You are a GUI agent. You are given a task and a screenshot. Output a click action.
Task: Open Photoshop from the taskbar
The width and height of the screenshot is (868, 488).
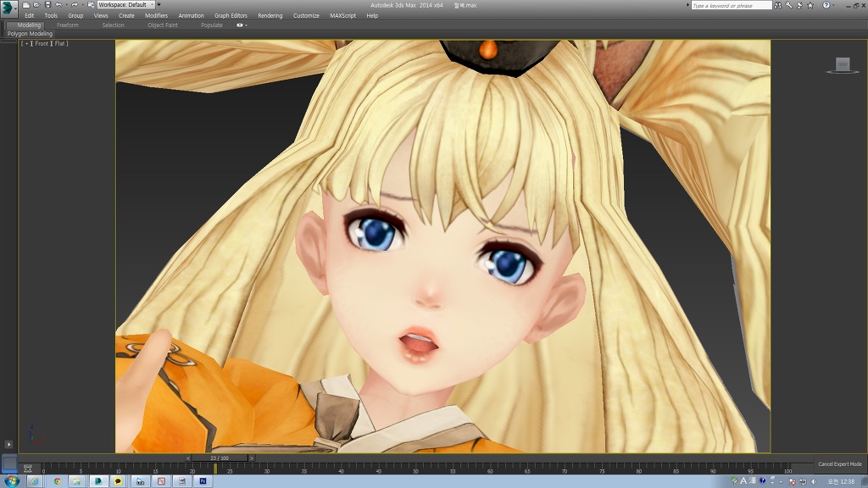pyautogui.click(x=203, y=481)
